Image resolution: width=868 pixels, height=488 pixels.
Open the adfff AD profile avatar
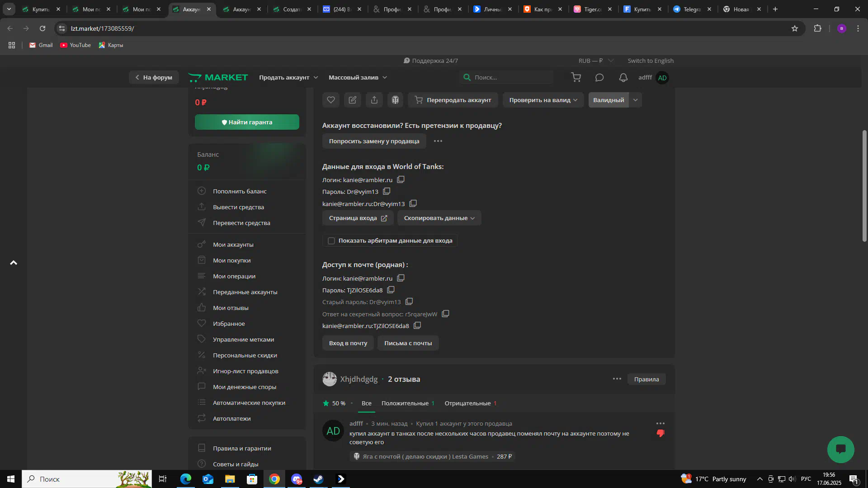(x=662, y=78)
